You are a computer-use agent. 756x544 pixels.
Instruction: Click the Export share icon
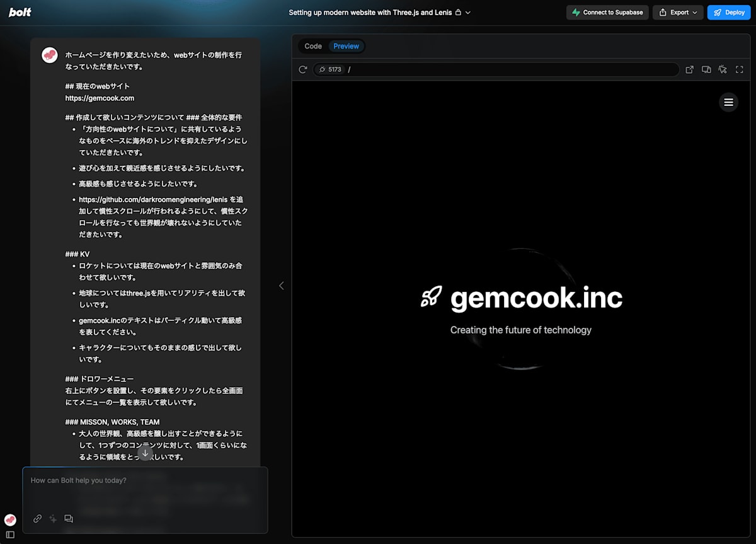[663, 12]
